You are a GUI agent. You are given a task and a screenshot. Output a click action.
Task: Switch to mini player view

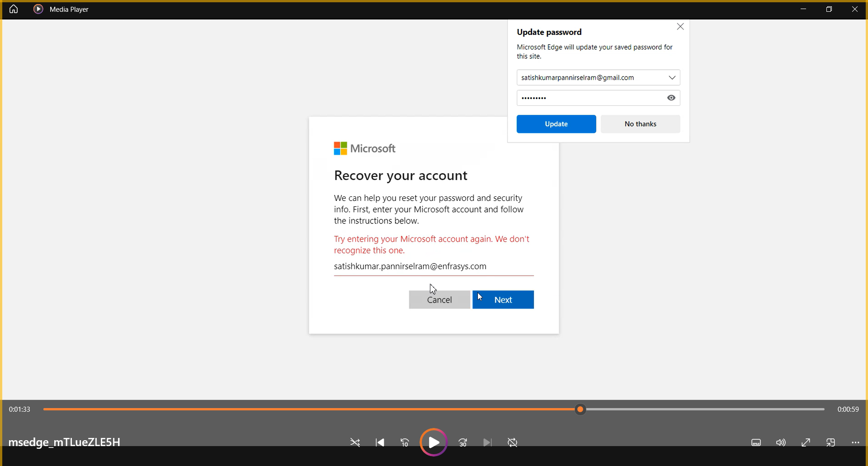[x=830, y=442]
